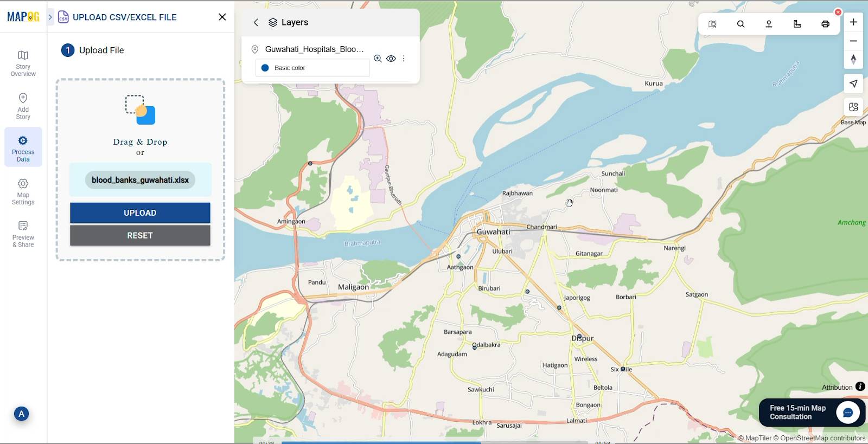Click the map point near Six Mile
Viewport: 868px width, 444px height.
(623, 369)
